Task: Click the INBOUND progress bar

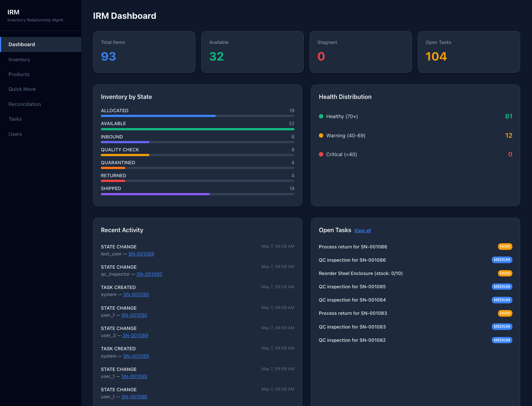Action: 125,142
